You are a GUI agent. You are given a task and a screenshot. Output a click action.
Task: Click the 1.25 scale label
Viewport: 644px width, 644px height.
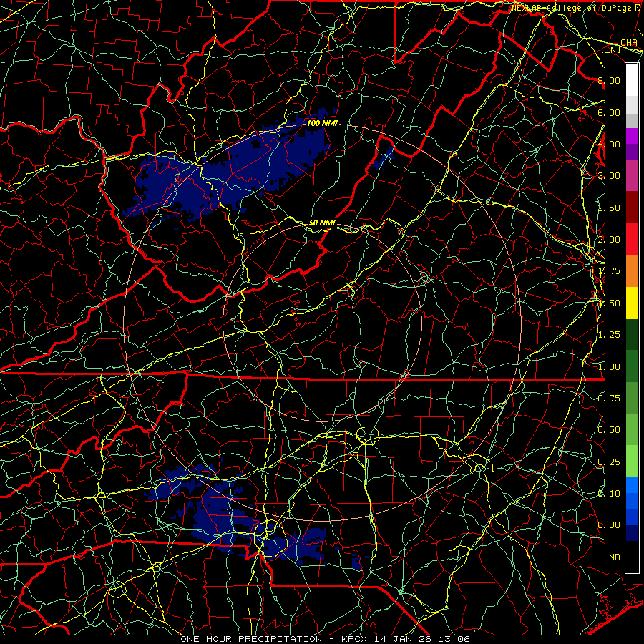(x=609, y=335)
